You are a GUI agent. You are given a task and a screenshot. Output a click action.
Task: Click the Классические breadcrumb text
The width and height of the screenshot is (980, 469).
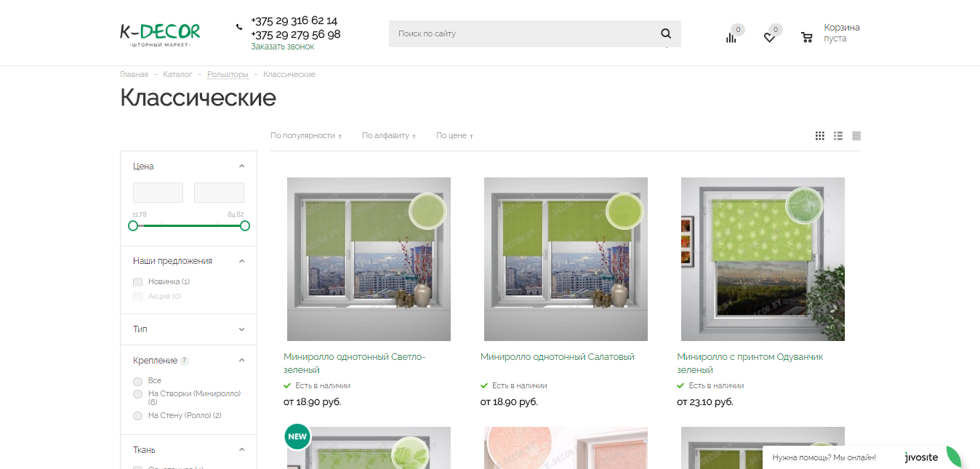[289, 74]
